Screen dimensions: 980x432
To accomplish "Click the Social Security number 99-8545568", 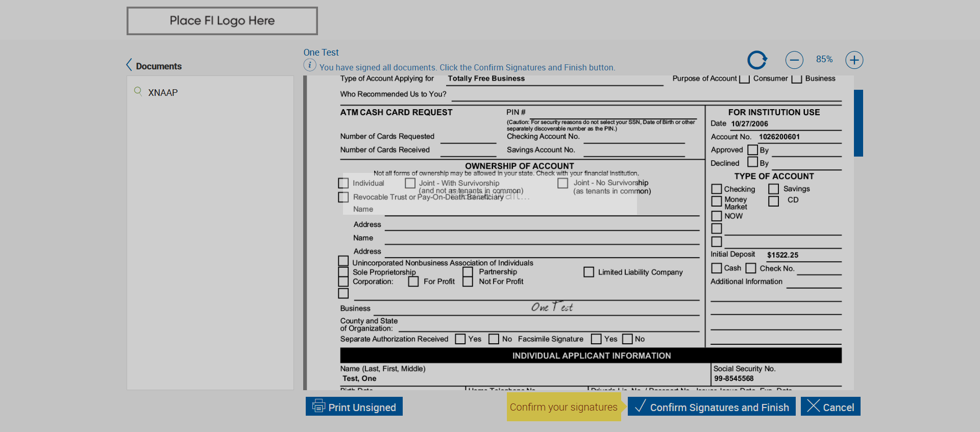I will point(733,378).
